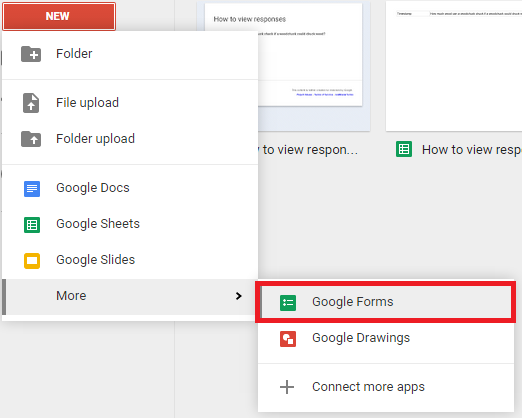Click the red Google Drawings icon
522x418 pixels.
[288, 339]
